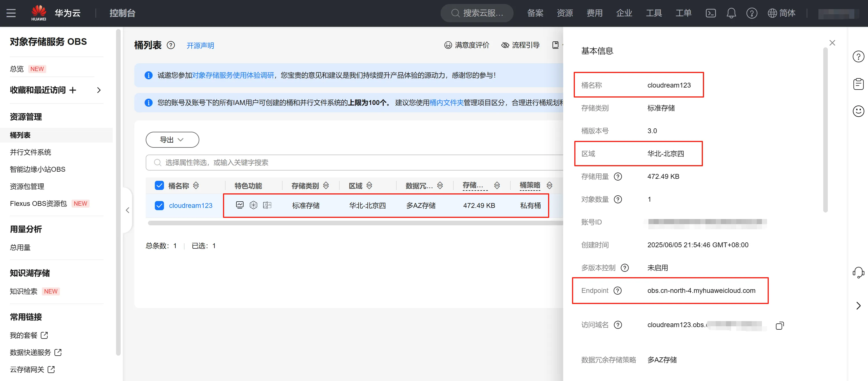868x381 pixels.
Task: Click the monitoring icon for cloudream123
Action: pos(240,205)
